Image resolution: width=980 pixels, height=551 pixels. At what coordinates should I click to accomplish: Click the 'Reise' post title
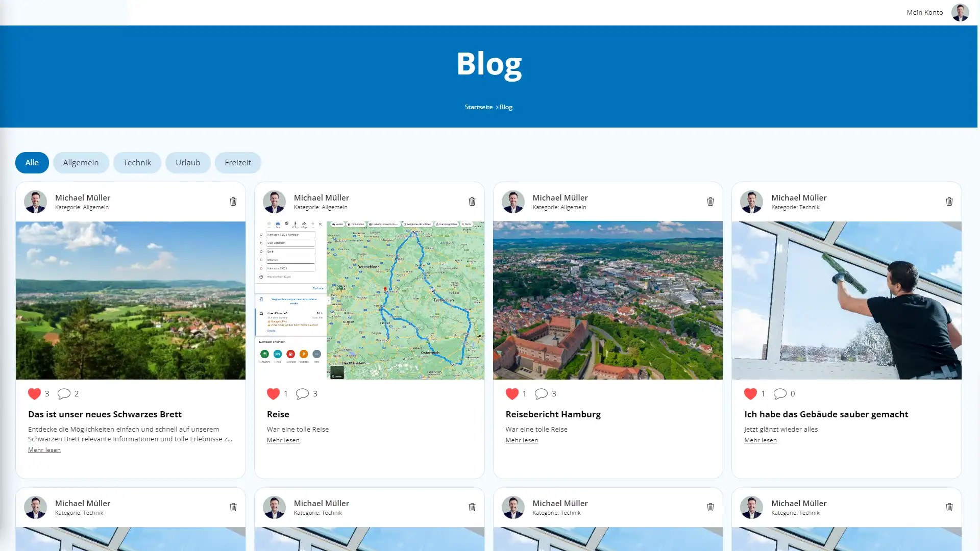tap(278, 414)
